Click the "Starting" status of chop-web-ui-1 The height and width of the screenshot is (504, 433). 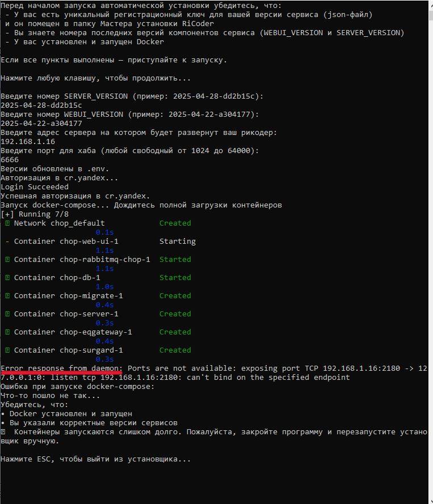177,242
